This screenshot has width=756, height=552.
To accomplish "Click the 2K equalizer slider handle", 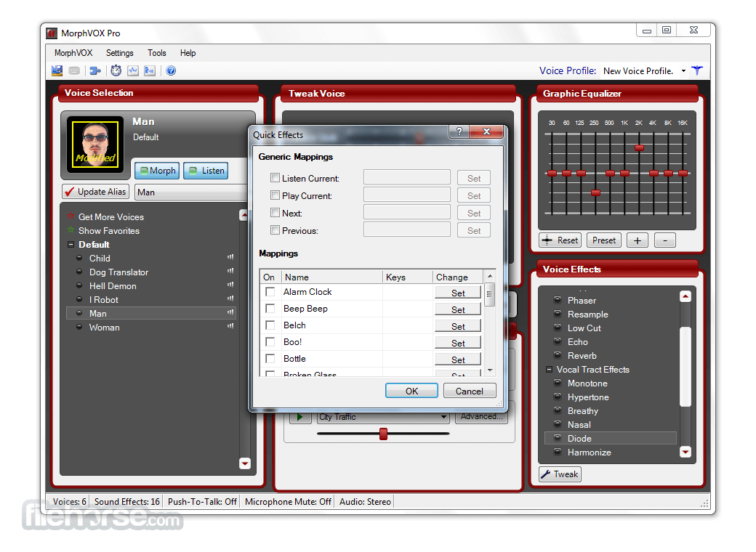I will click(639, 148).
